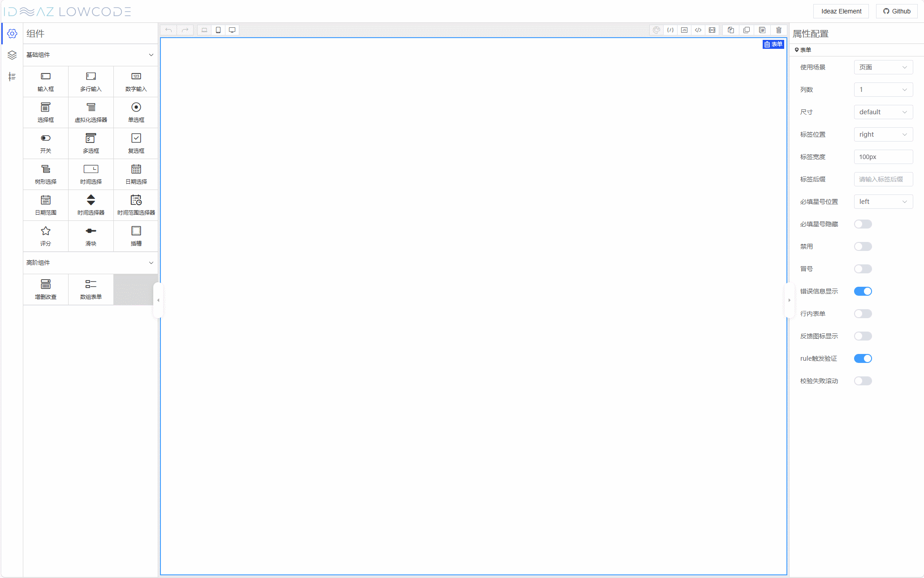Disable the 错误信息显示 switch

(863, 291)
